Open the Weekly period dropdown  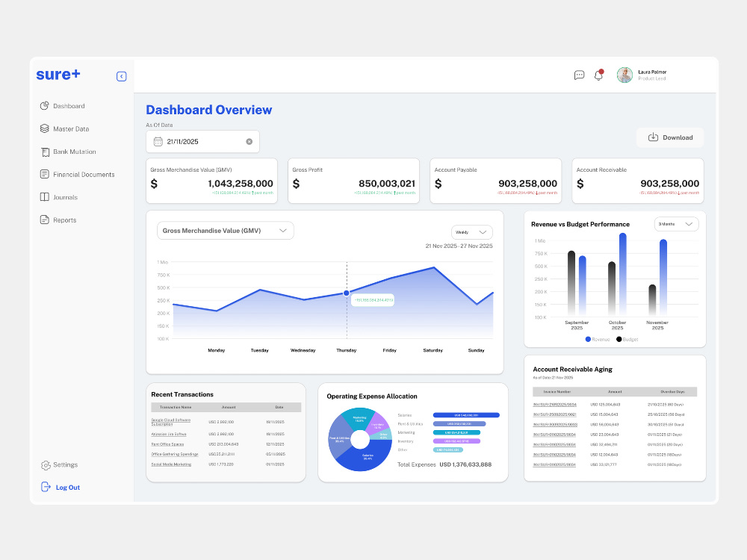pos(471,232)
